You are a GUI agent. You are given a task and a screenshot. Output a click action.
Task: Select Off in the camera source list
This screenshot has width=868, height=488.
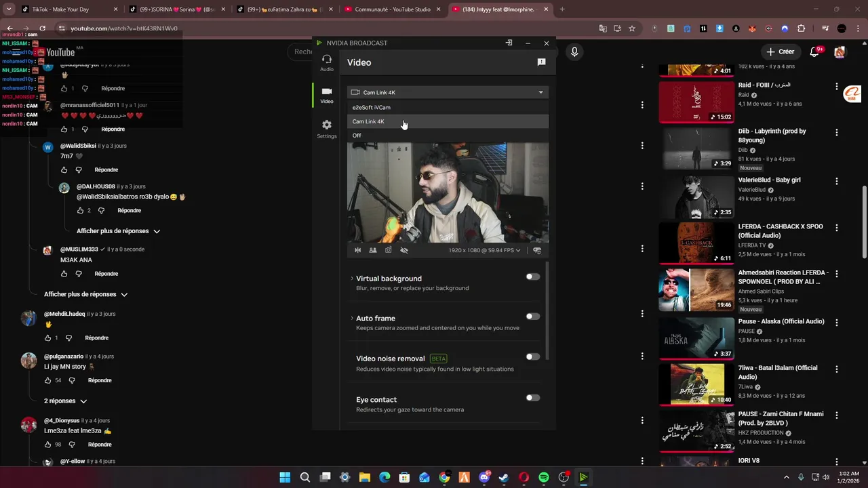click(448, 136)
